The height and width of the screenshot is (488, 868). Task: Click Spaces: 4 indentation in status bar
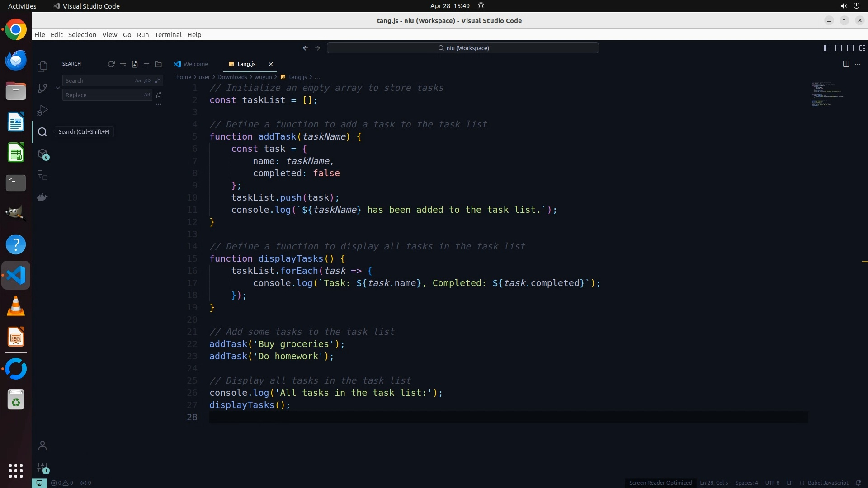tap(746, 483)
